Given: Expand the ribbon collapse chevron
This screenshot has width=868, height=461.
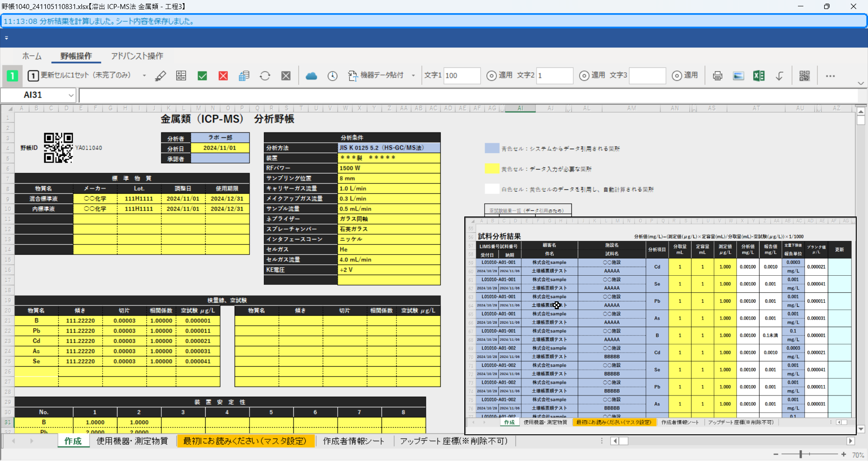Looking at the screenshot, I should click(x=860, y=83).
